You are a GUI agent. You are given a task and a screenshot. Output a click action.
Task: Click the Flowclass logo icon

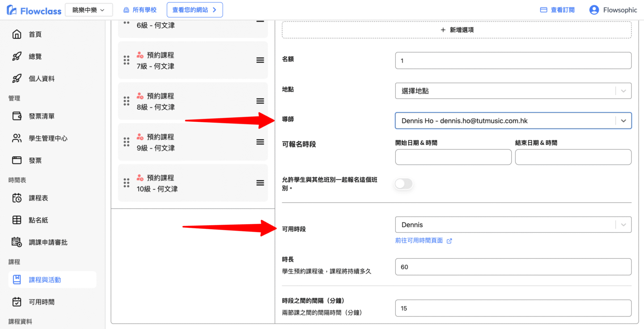pyautogui.click(x=12, y=10)
